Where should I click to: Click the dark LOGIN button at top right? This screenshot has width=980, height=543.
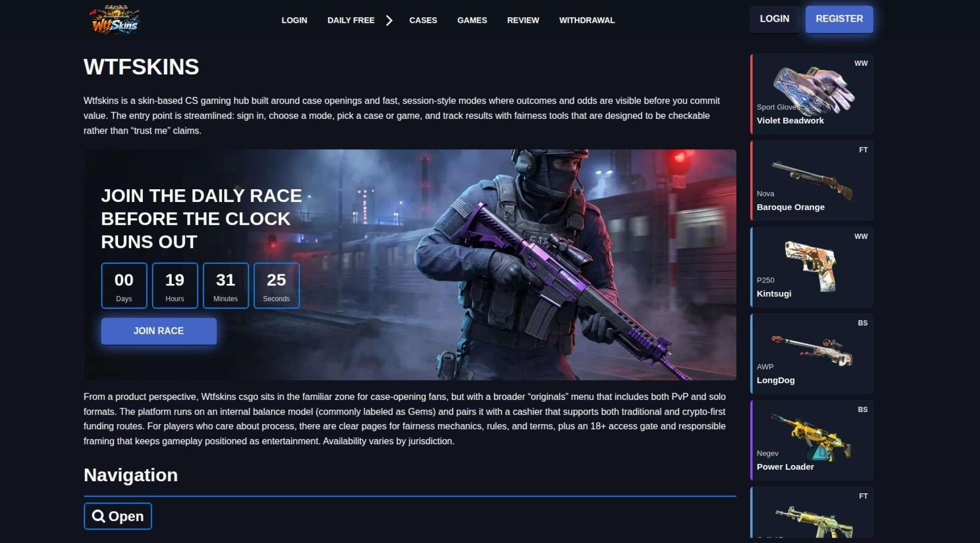(x=774, y=19)
